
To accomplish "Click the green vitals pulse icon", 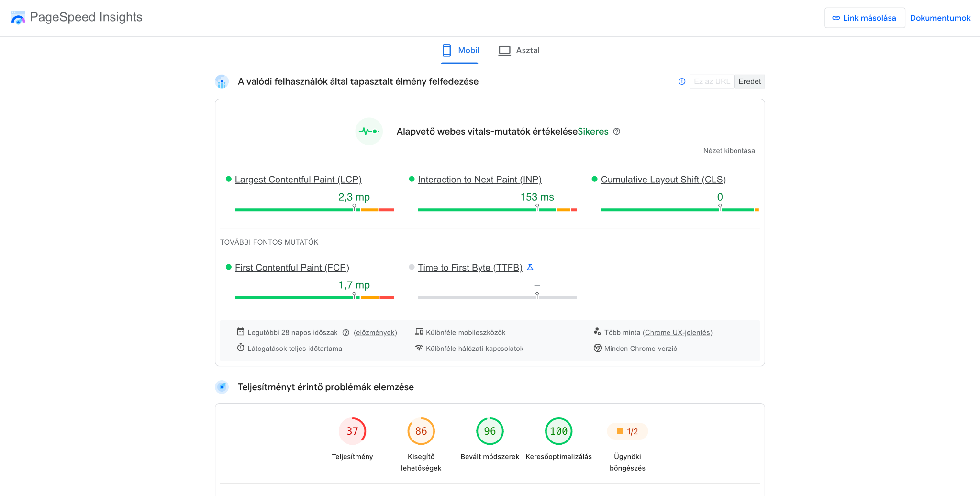I will [x=369, y=131].
